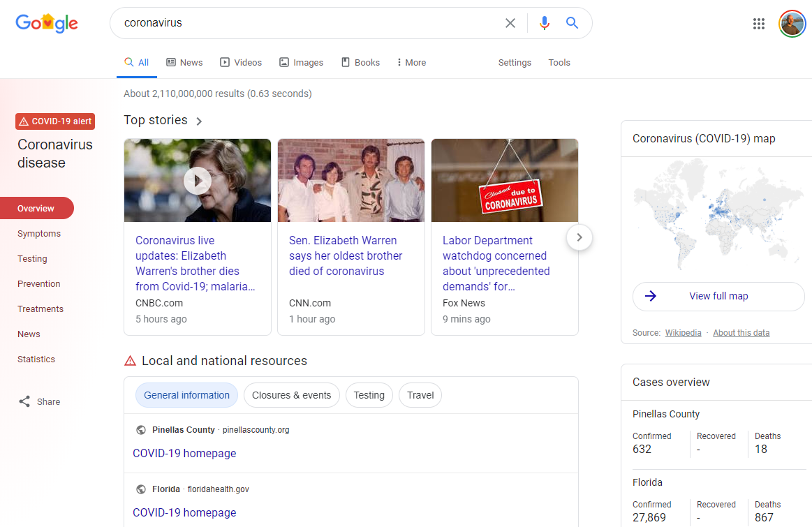Open News in the left sidebar
812x527 pixels.
pyautogui.click(x=29, y=334)
